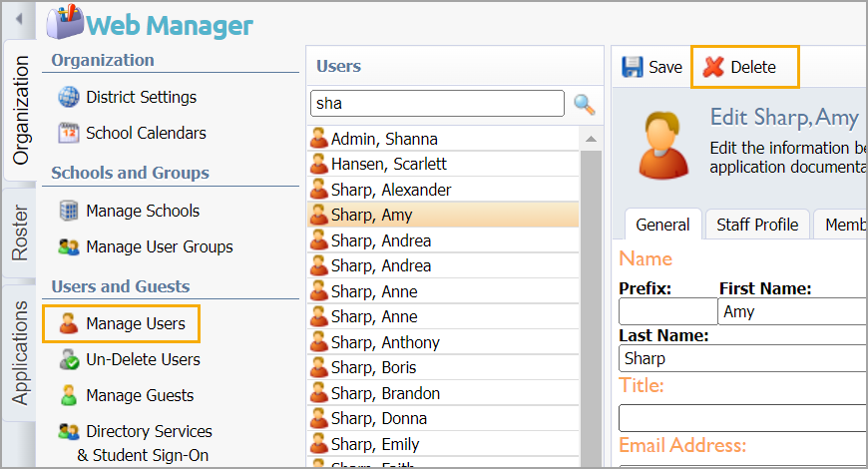Click the Prefix input field
The image size is (868, 469).
pos(668,311)
